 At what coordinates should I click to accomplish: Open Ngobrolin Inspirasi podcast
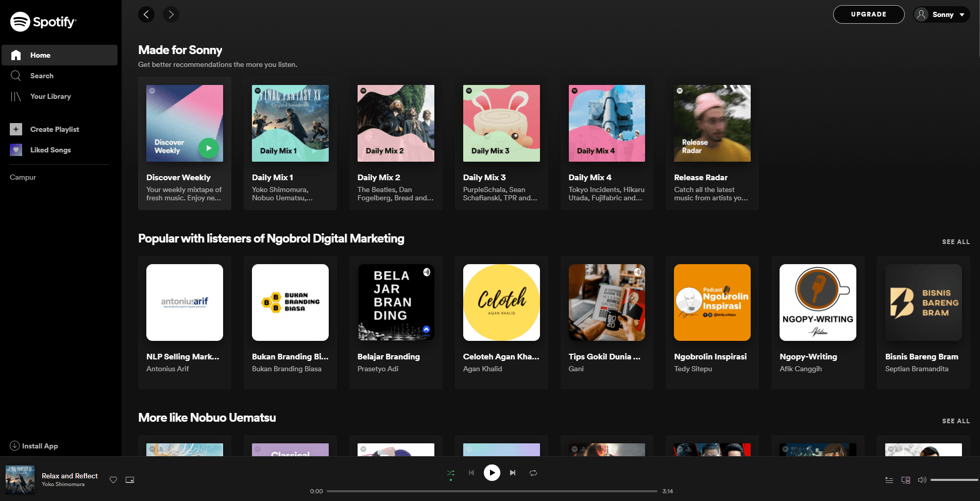pyautogui.click(x=712, y=322)
